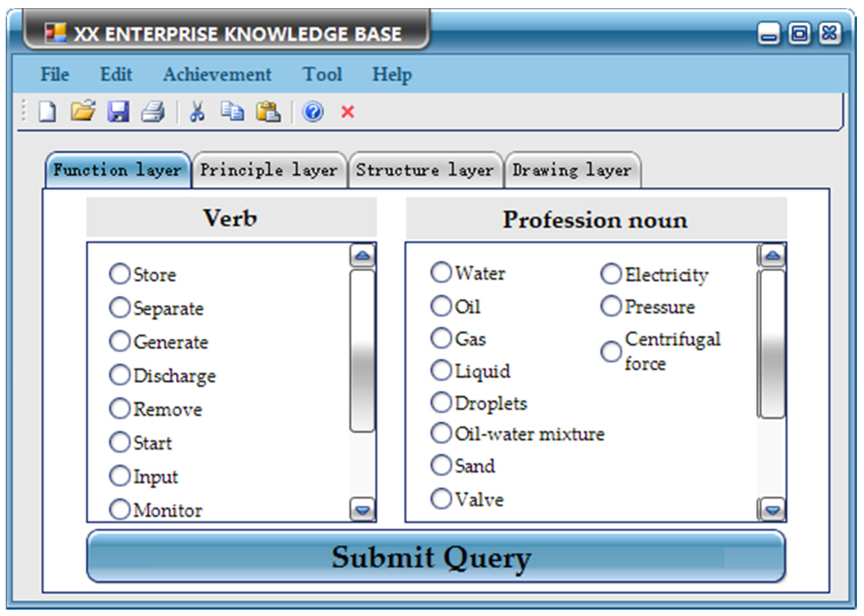Click the Paste clipboard icon

(268, 112)
